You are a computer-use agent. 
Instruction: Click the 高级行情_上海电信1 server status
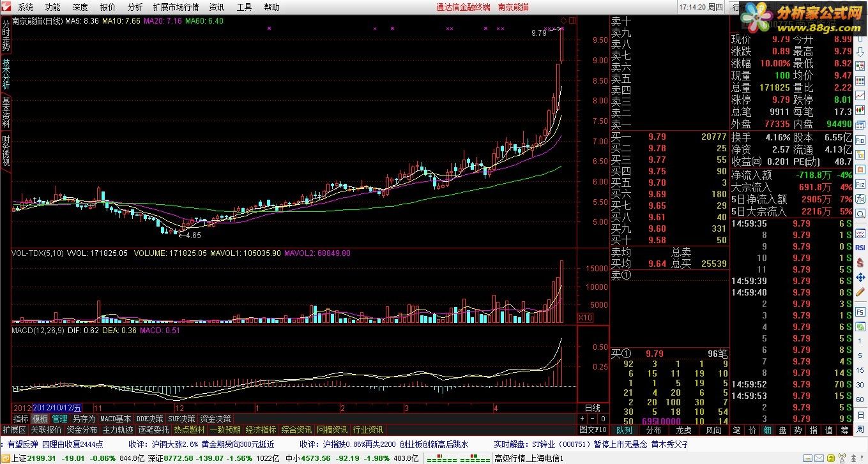[529, 458]
